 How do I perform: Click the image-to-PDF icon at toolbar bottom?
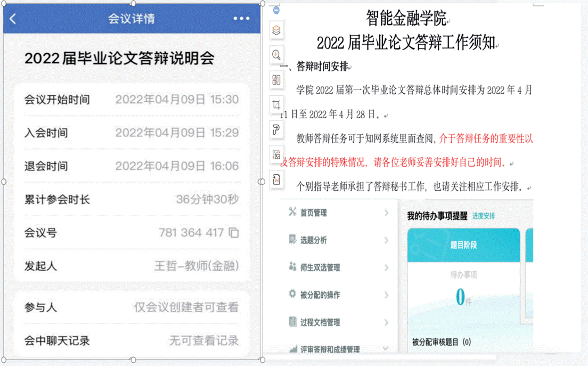(276, 180)
